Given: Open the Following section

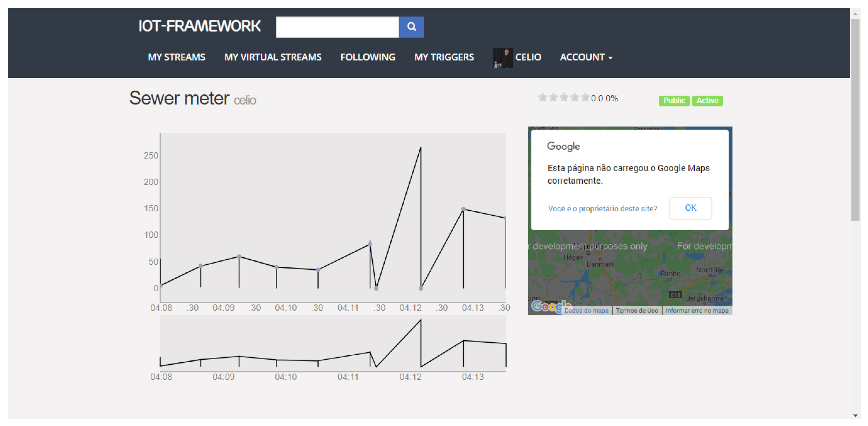Looking at the screenshot, I should [368, 57].
